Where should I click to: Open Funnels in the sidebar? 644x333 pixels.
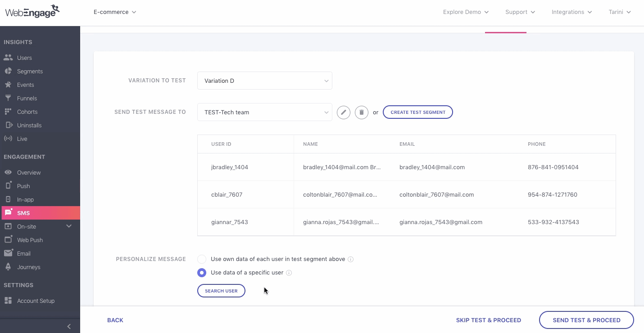click(x=27, y=98)
